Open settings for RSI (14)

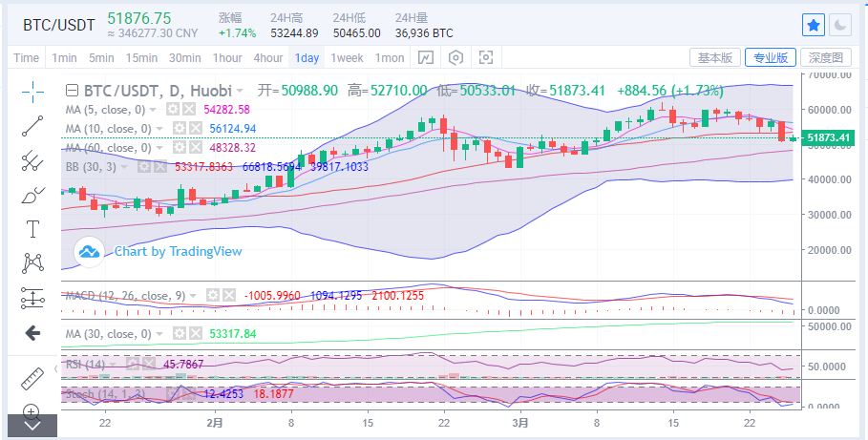tap(133, 365)
